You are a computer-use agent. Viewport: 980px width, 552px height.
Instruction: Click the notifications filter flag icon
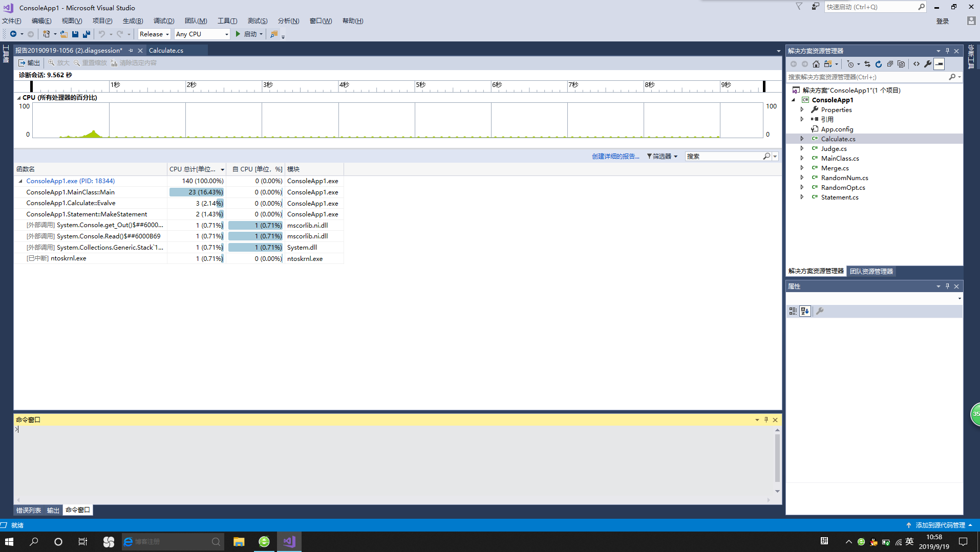[x=799, y=7]
